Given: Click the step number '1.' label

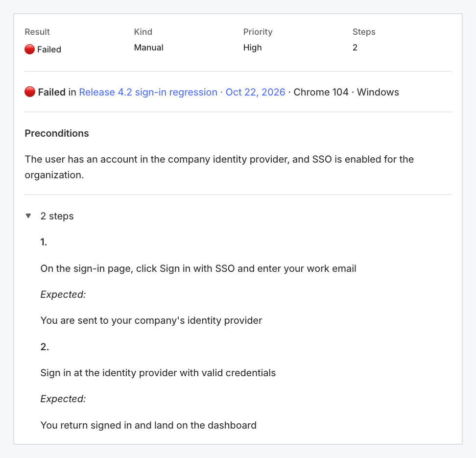Looking at the screenshot, I should tap(44, 242).
